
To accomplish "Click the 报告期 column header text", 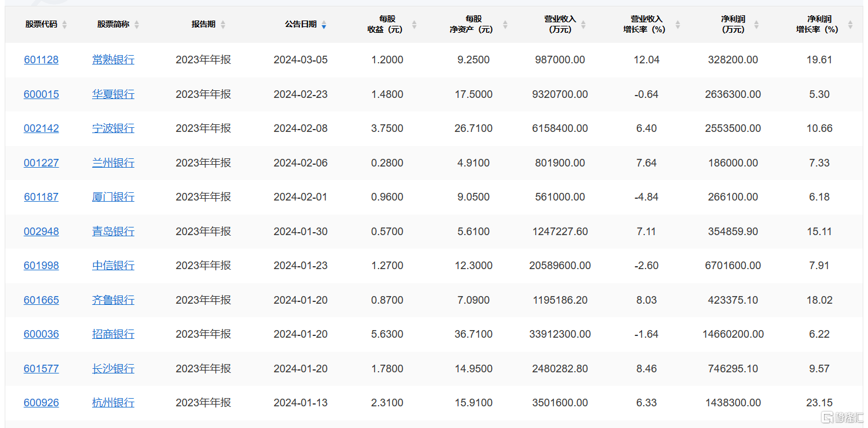I will pyautogui.click(x=204, y=25).
